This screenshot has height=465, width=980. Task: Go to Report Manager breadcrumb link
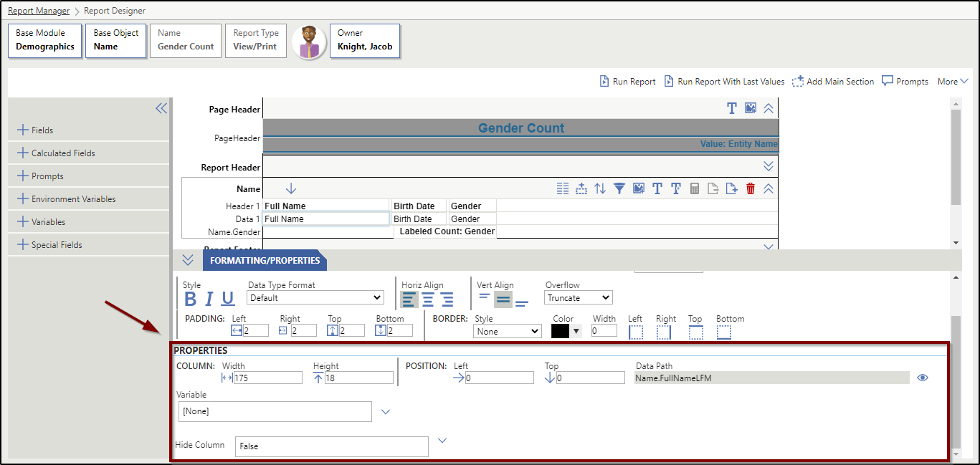pyautogui.click(x=39, y=11)
